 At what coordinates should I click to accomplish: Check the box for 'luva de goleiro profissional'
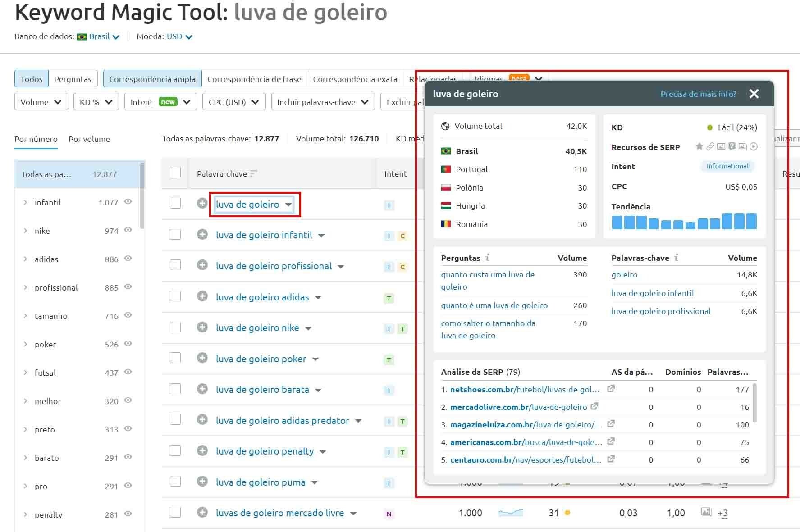pyautogui.click(x=175, y=265)
